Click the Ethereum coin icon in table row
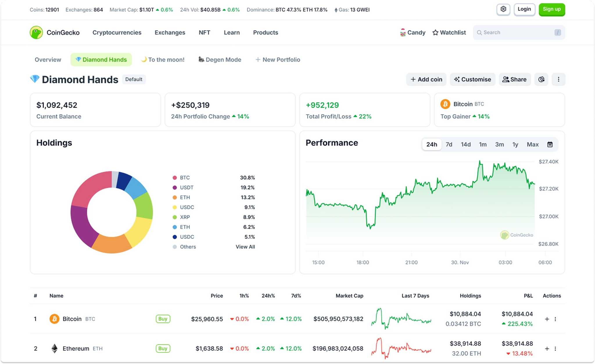Viewport: 595px width, 364px height. coord(54,348)
